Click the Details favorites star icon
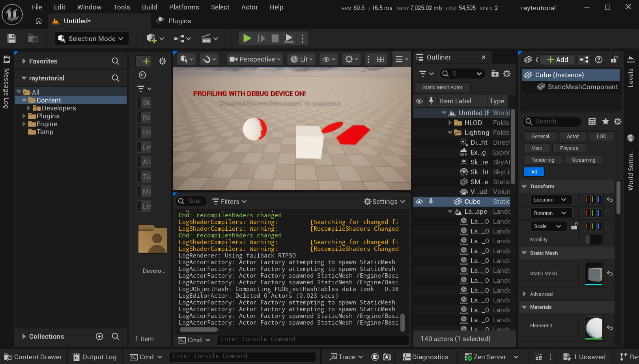The image size is (639, 364). click(x=605, y=121)
